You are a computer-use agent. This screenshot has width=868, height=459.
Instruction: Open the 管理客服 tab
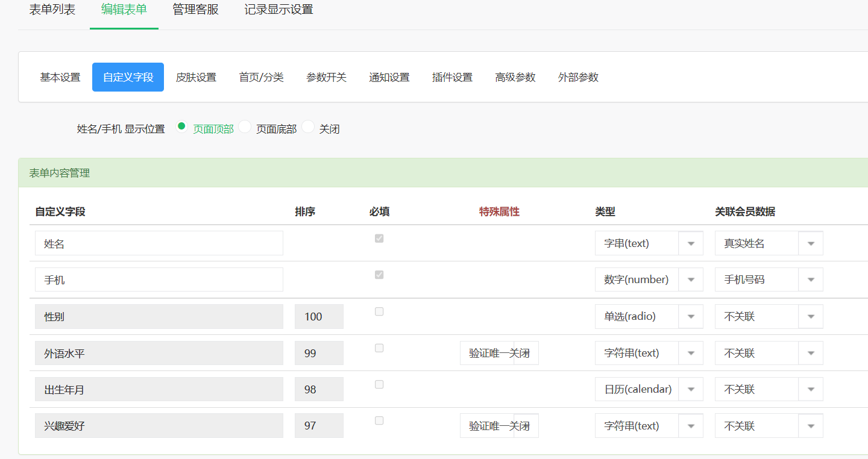coord(195,10)
